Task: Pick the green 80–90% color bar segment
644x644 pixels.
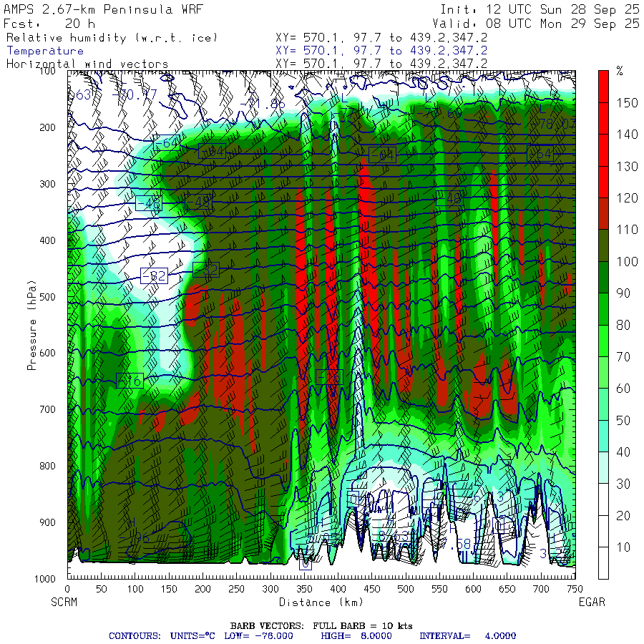Action: tap(603, 309)
